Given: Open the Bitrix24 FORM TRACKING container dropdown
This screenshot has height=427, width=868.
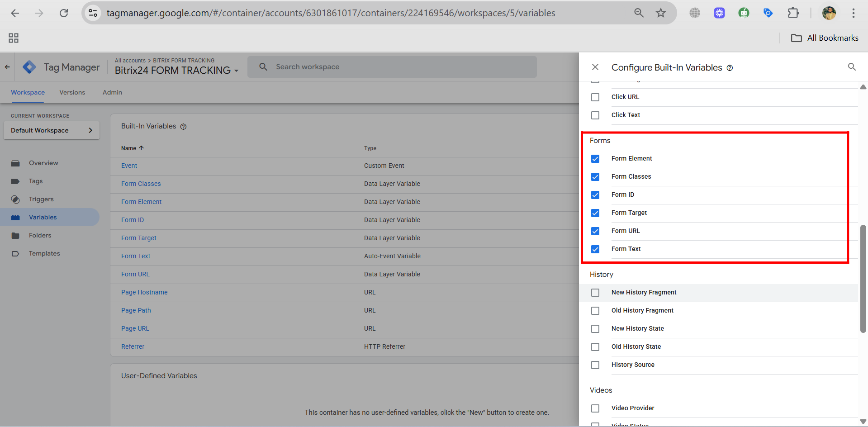Looking at the screenshot, I should 176,71.
